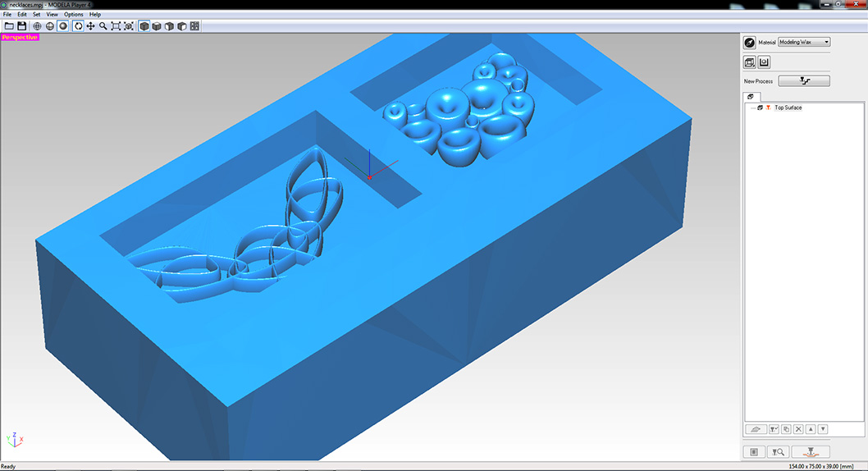The image size is (868, 471).
Task: Activate the Rotate view tool
Action: 78,26
